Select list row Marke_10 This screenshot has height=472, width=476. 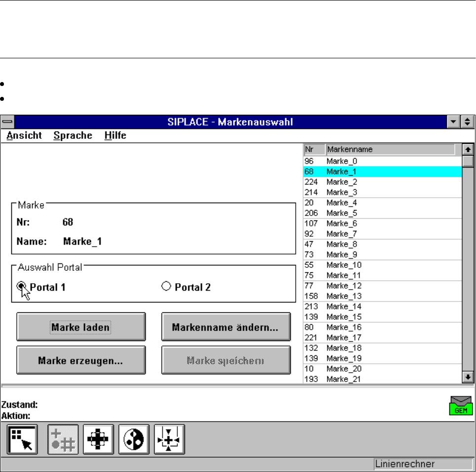click(383, 265)
